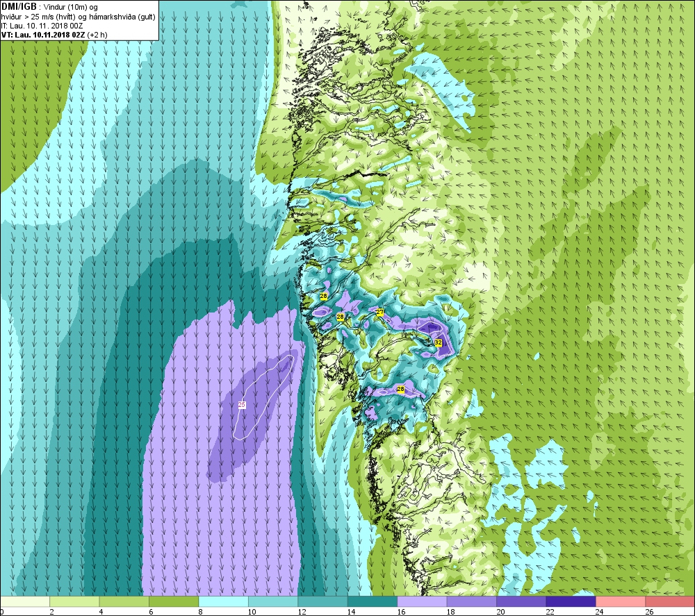Click the legend scale value 4
Screen dimensions: 695x616
click(x=101, y=612)
